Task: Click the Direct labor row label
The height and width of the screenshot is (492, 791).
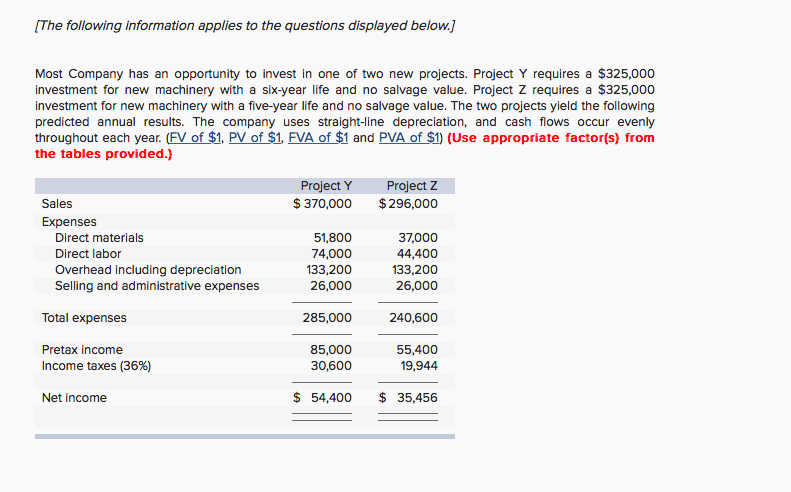Action: click(88, 254)
